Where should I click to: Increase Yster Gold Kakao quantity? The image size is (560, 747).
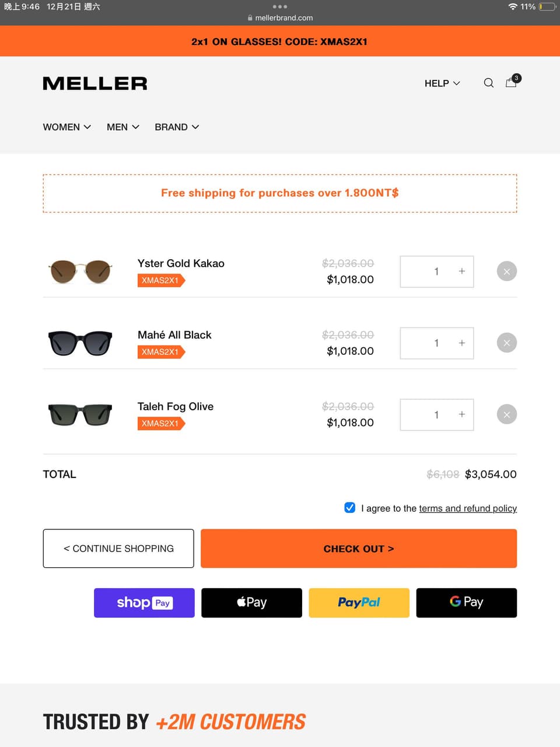click(461, 271)
